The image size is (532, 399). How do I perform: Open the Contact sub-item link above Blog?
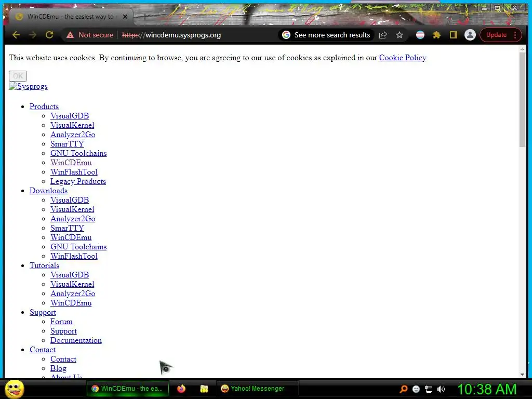(x=63, y=359)
